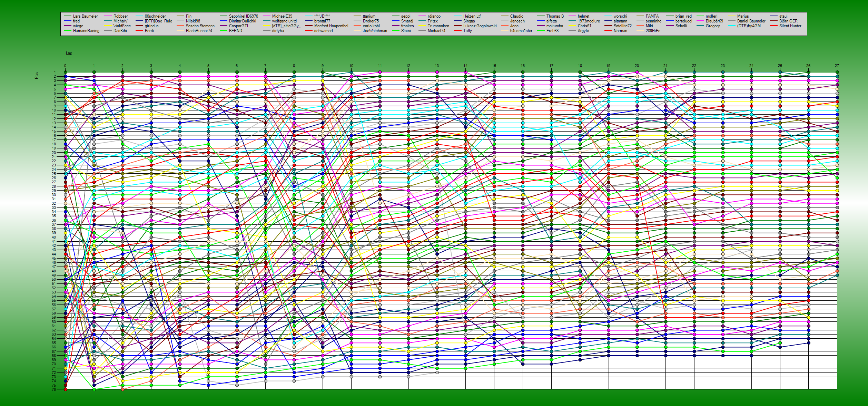Click the Pos axis title
Viewport: 868px width, 406px height.
[37, 75]
